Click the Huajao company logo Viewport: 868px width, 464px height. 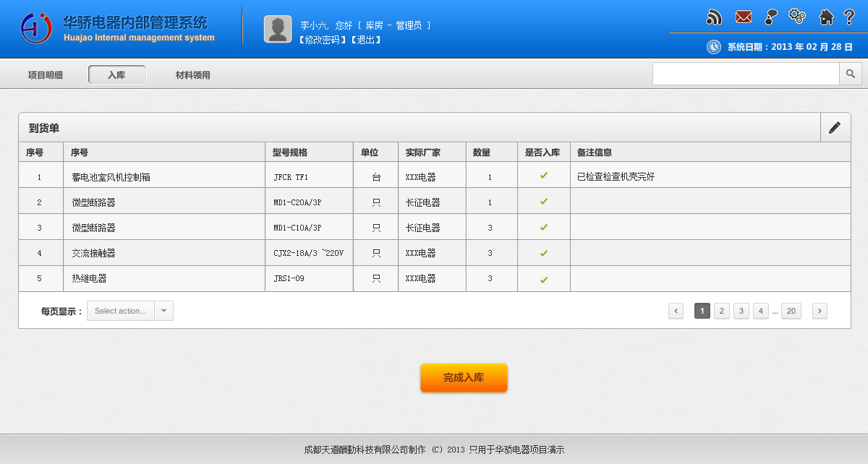[37, 28]
